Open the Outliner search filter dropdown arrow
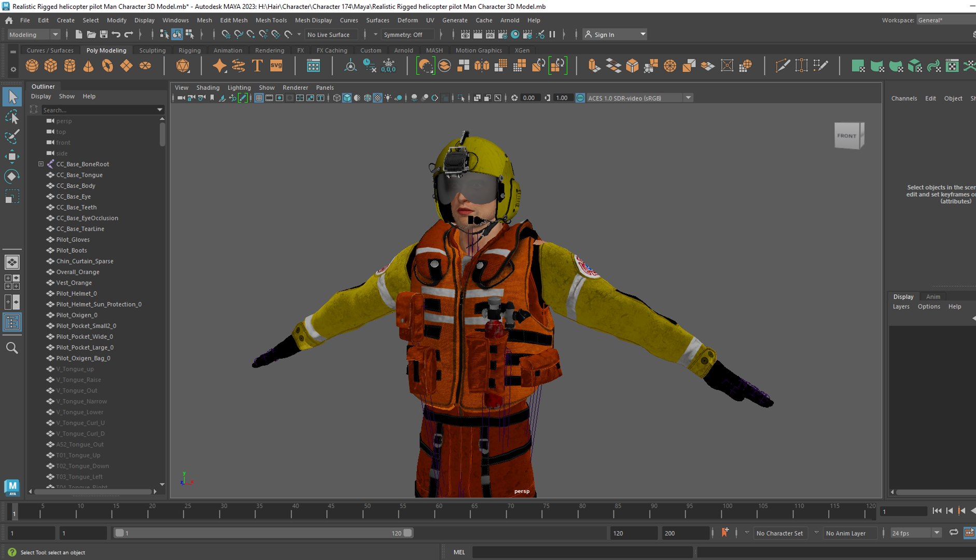Image resolution: width=976 pixels, height=560 pixels. pos(160,110)
